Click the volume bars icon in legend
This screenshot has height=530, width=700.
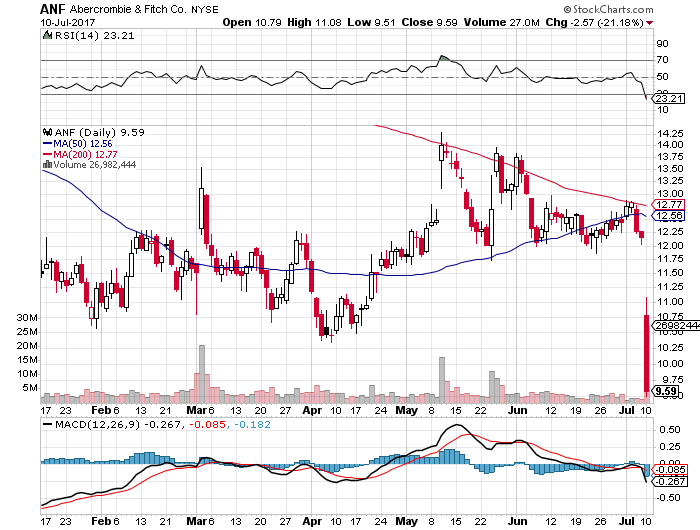(x=47, y=164)
